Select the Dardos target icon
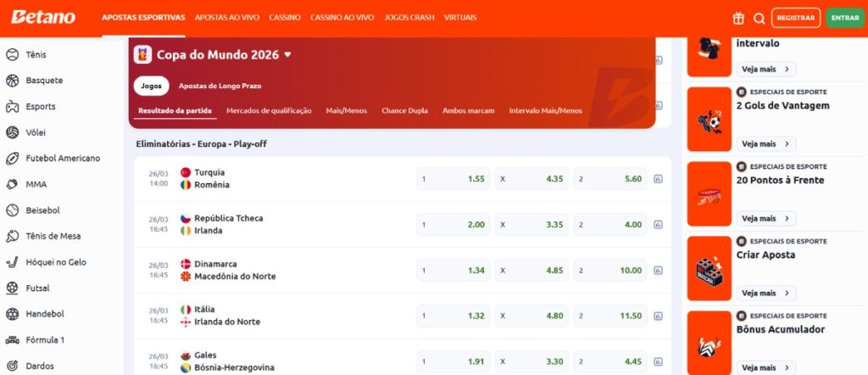 [x=12, y=367]
